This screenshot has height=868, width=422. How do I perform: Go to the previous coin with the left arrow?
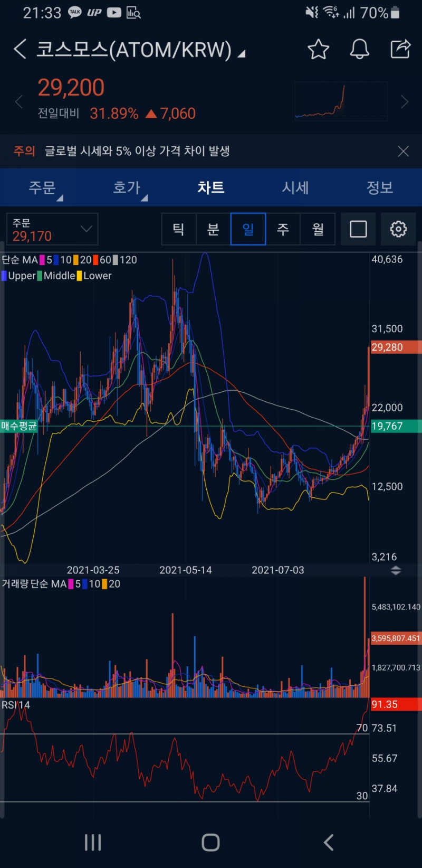(19, 101)
